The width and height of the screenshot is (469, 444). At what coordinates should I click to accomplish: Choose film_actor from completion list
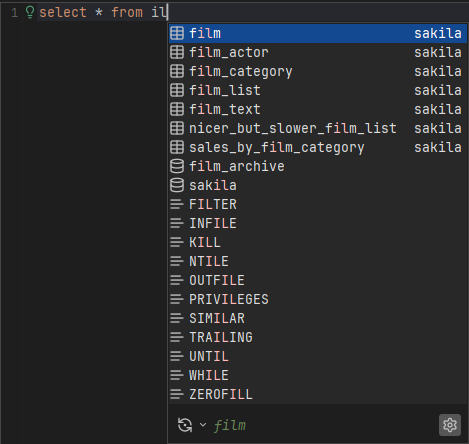click(318, 52)
